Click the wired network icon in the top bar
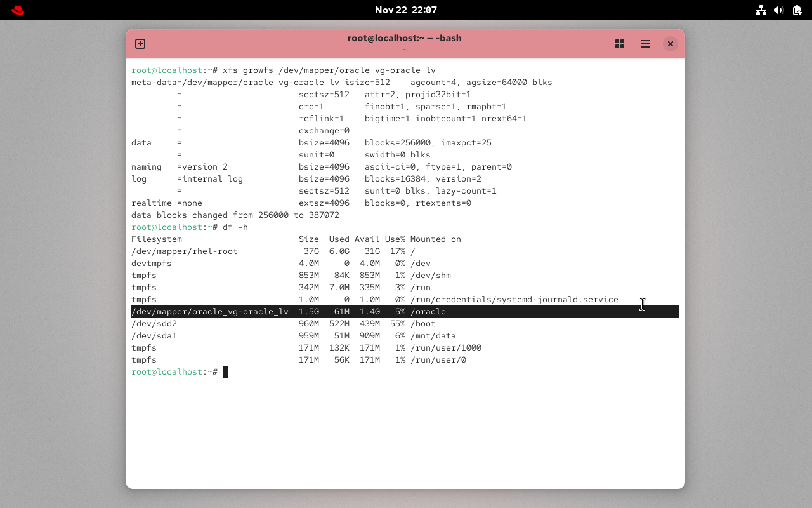Image resolution: width=812 pixels, height=508 pixels. [x=761, y=10]
